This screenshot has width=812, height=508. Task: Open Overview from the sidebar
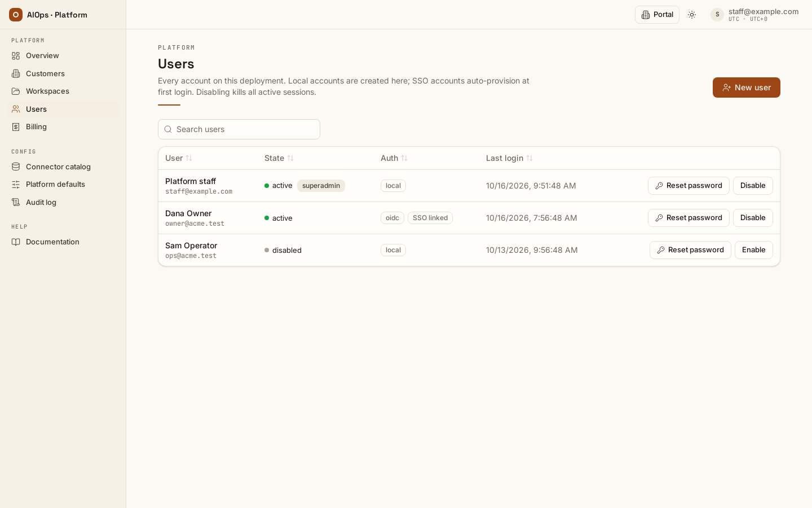click(x=63, y=55)
